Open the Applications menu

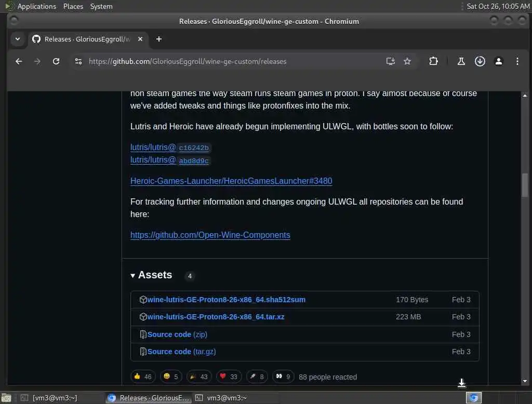(37, 6)
